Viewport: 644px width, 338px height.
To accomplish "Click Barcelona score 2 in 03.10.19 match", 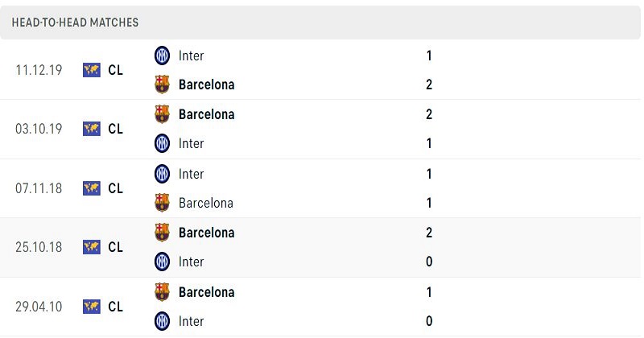I will [429, 114].
